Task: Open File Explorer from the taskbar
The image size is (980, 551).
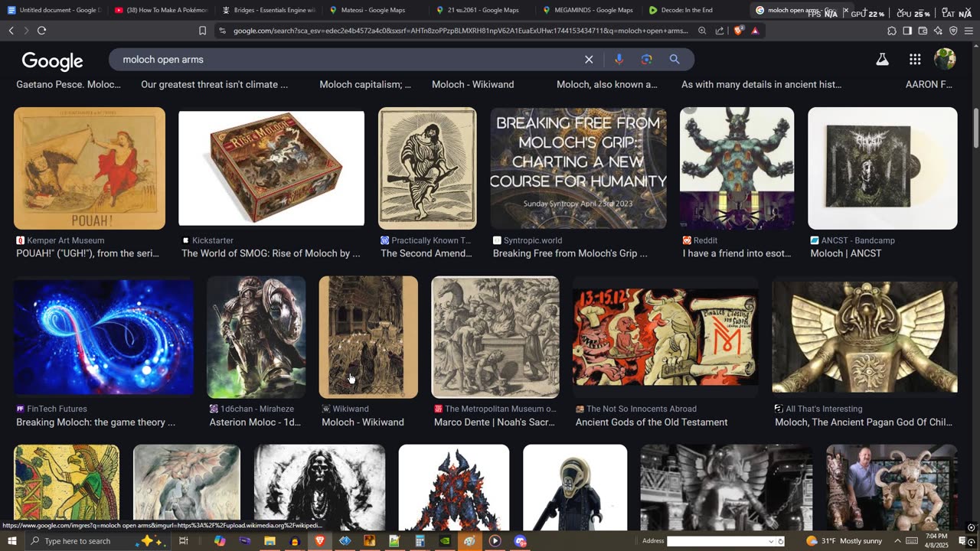Action: point(269,541)
